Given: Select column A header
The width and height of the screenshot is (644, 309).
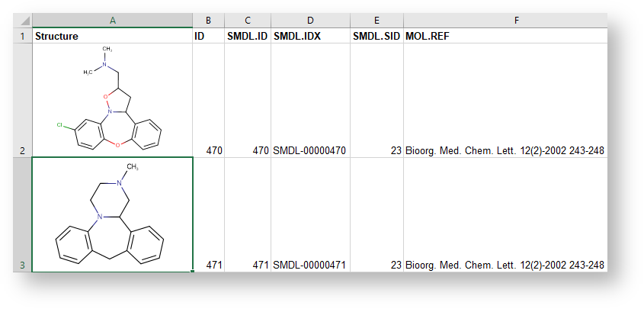Looking at the screenshot, I should 112,21.
